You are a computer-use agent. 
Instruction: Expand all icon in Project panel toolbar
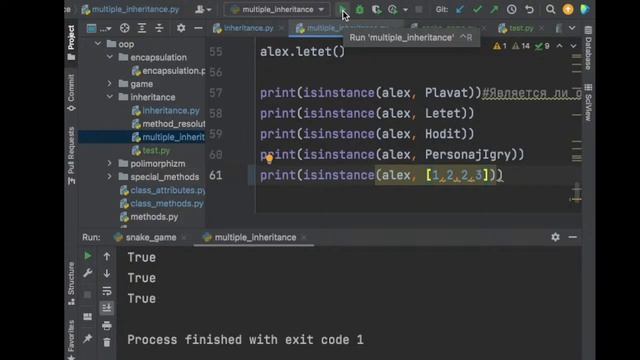[142, 28]
